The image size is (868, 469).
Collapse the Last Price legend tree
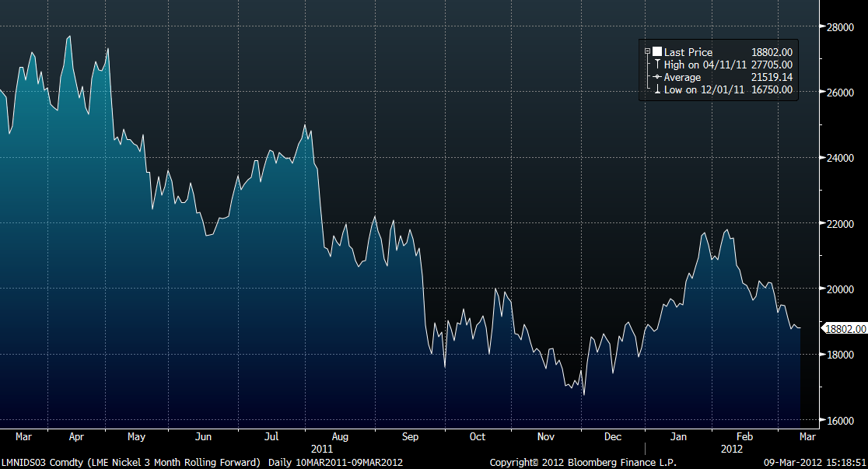point(647,52)
